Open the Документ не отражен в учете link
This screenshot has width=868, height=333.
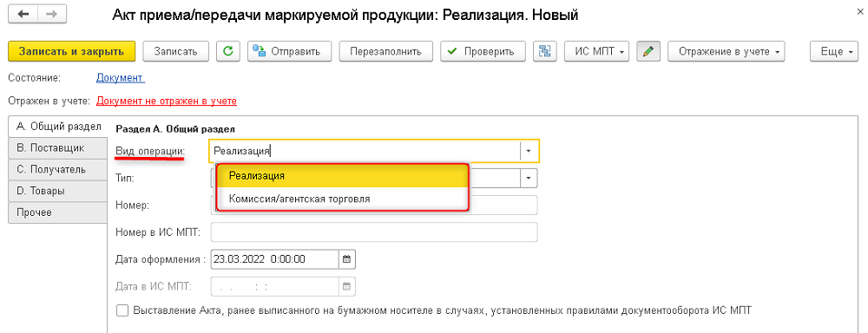(167, 101)
